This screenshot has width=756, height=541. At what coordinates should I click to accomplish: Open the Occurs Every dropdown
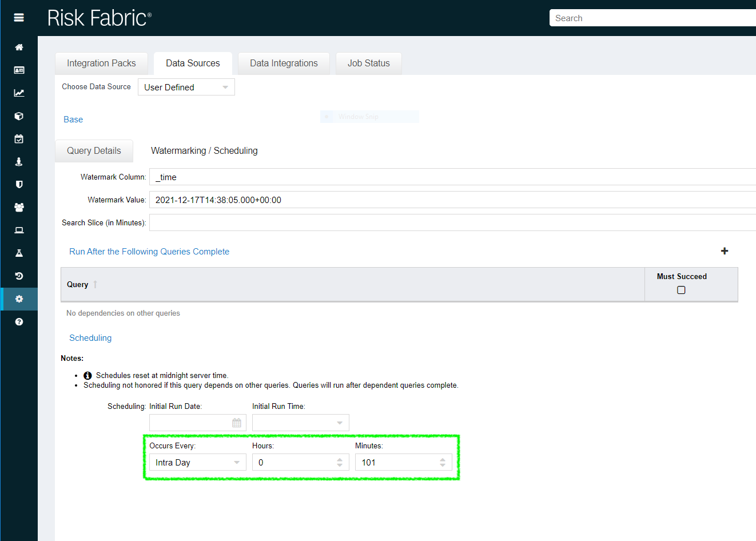[x=197, y=462]
